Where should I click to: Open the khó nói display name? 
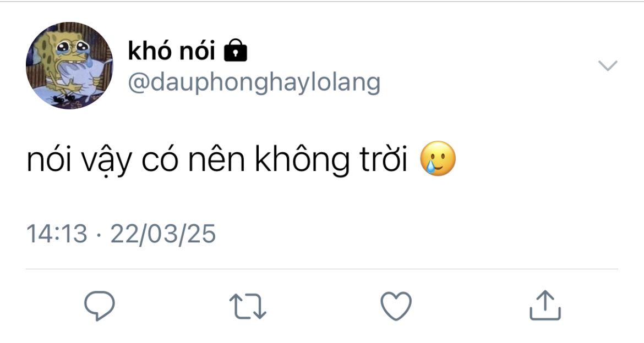pyautogui.click(x=171, y=51)
